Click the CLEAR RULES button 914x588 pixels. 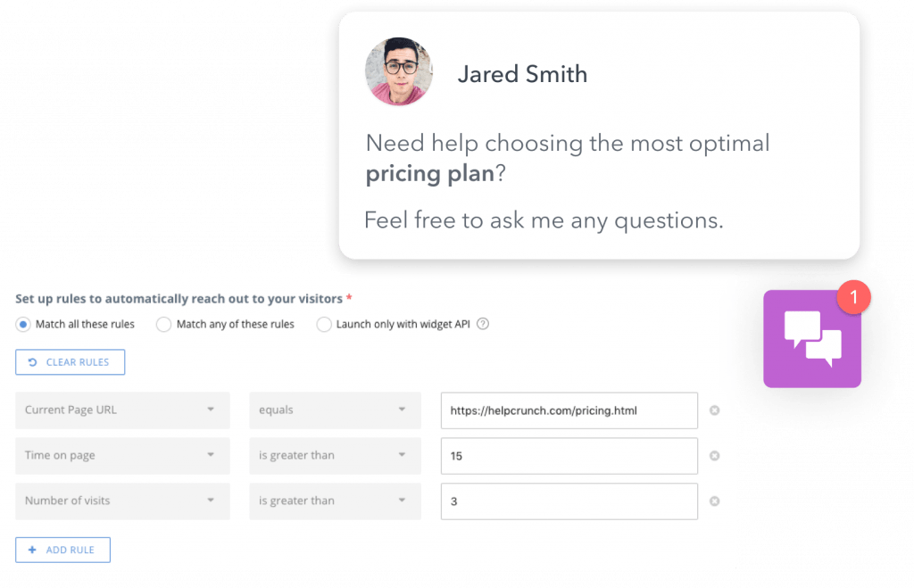[70, 362]
